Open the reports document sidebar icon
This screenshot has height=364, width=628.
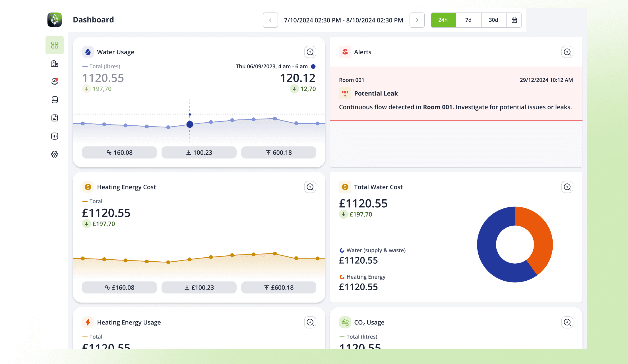pos(55,118)
